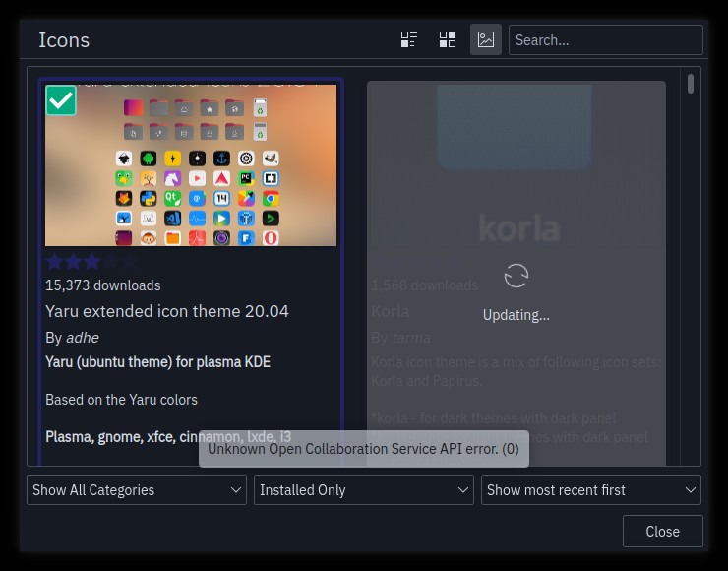This screenshot has height=571, width=728.
Task: Switch to the tiles grid view mode
Action: tap(448, 39)
